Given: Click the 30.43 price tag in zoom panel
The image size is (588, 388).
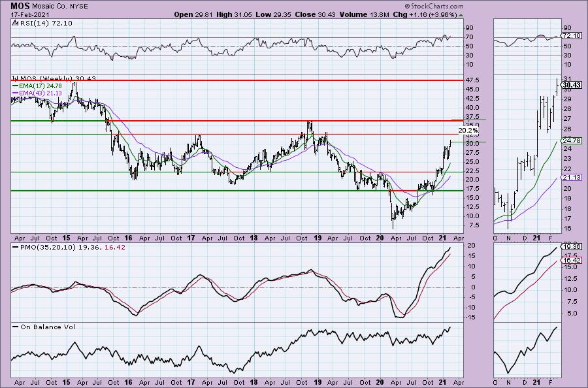Looking at the screenshot, I should coord(572,85).
